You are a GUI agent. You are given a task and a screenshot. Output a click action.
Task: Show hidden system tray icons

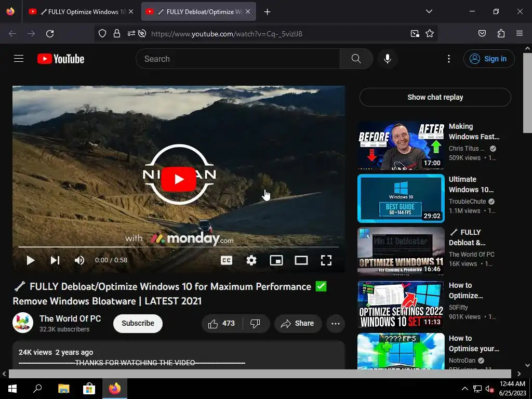pos(465,389)
